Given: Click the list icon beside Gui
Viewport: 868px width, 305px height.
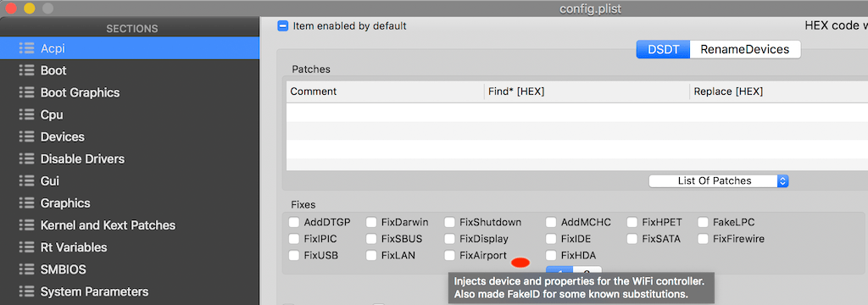Looking at the screenshot, I should 26,181.
